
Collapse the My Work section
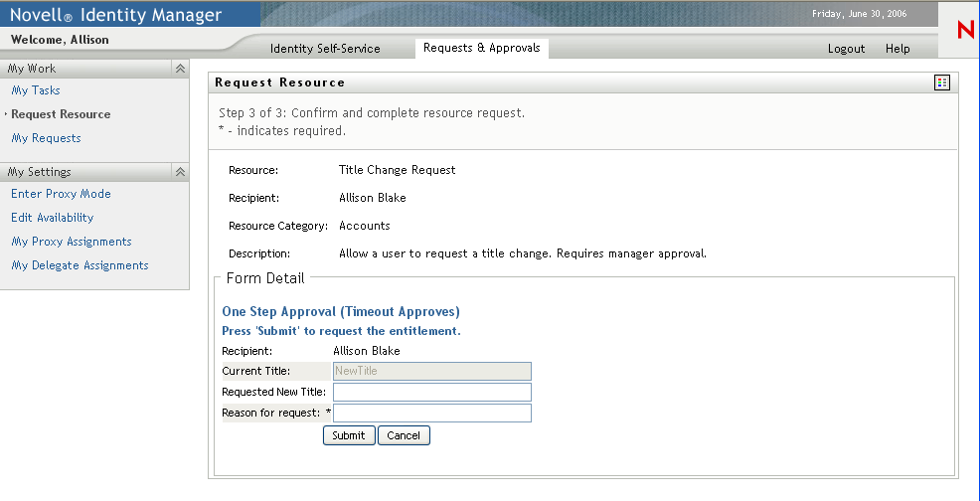180,69
